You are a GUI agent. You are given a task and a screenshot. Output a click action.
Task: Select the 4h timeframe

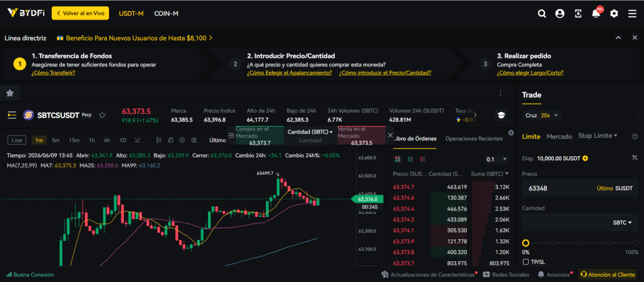click(107, 140)
